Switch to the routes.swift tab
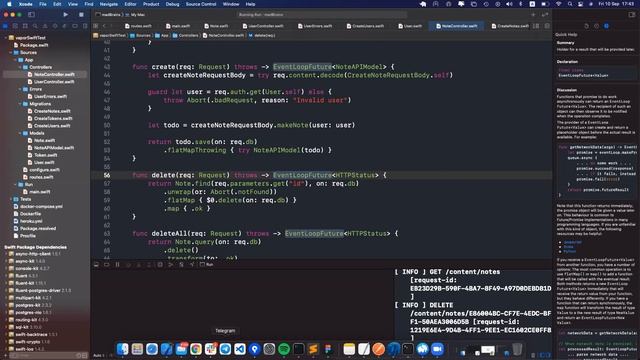 (x=138, y=26)
